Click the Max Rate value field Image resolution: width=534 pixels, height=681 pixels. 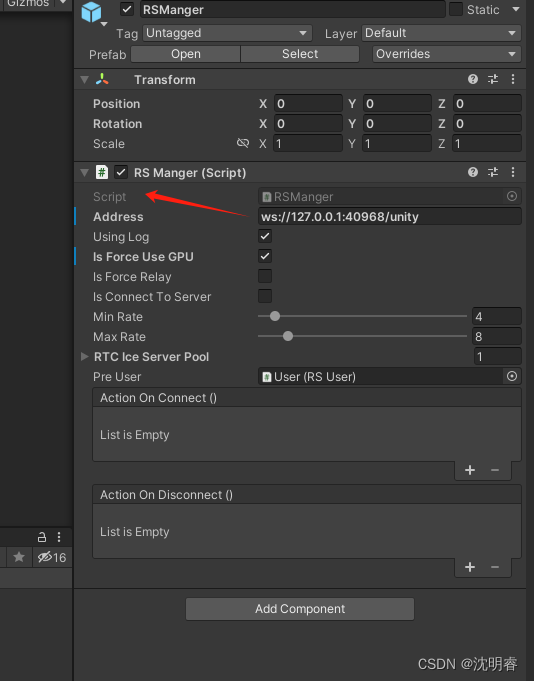click(x=497, y=336)
